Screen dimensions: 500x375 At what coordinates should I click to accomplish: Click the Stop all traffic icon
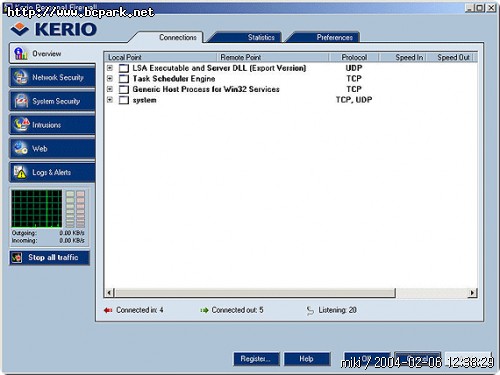point(17,257)
